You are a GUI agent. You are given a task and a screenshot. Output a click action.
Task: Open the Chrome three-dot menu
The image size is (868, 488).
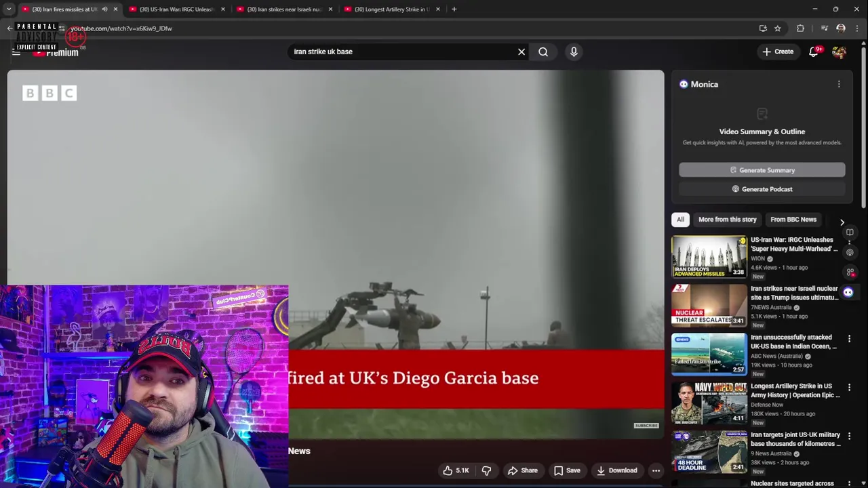(858, 28)
